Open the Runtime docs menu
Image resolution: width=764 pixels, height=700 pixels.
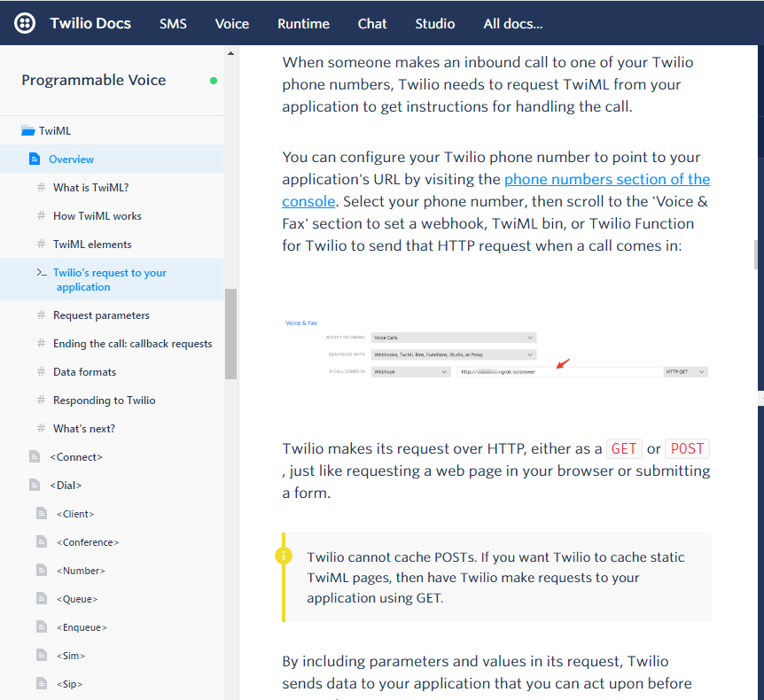303,24
